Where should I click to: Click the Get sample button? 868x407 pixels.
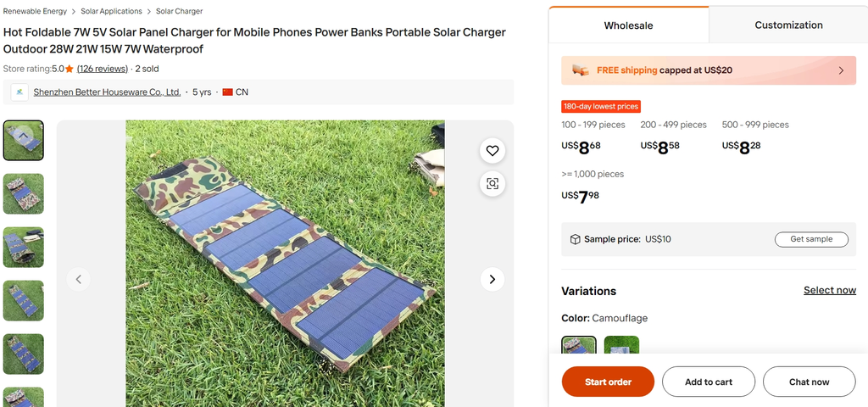(811, 239)
